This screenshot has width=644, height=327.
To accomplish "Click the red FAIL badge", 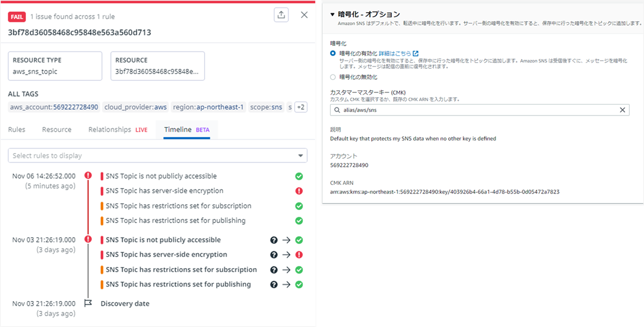I will pos(17,16).
